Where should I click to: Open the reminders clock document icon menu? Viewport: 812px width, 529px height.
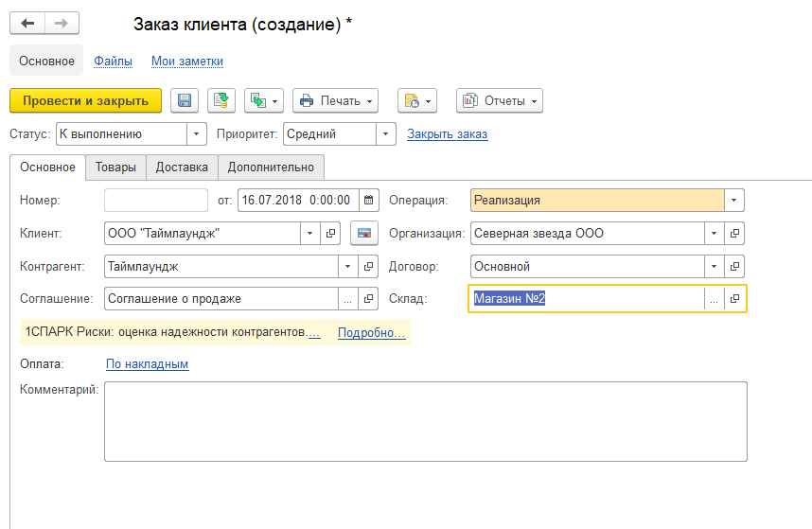416,100
